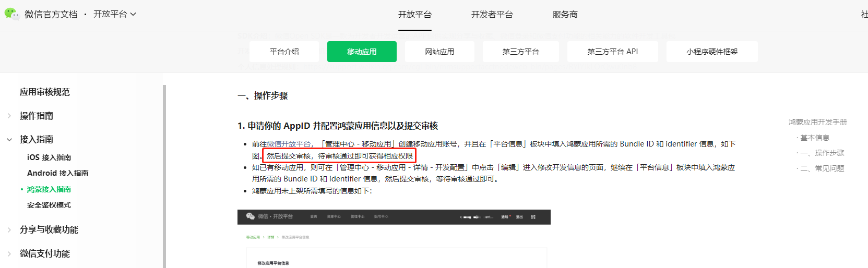This screenshot has width=868, height=268.
Task: Open the 操作指南 sidebar section
Action: (x=37, y=116)
